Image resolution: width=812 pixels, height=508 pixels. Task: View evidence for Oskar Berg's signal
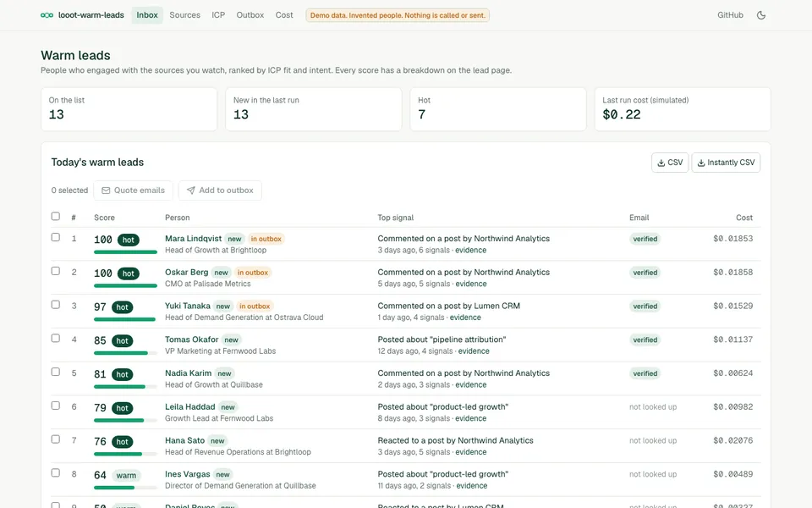pos(471,284)
